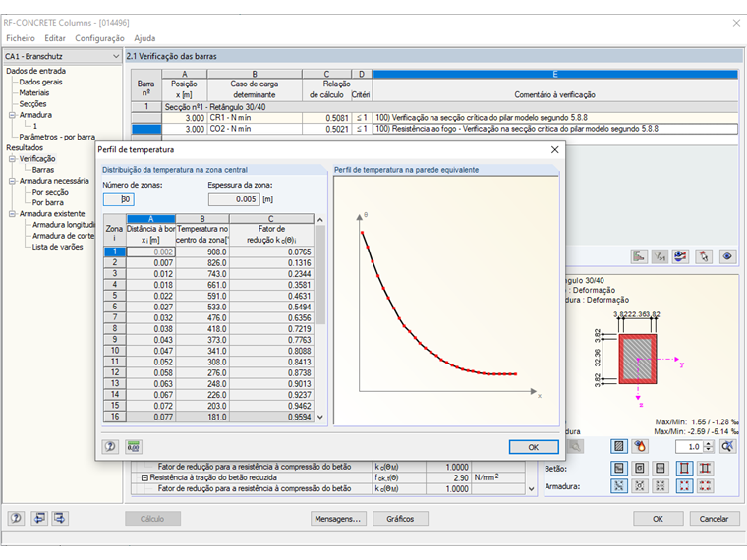This screenshot has height=560, width=747.
Task: Select Dados gerais in the navigator tree
Action: tap(40, 82)
